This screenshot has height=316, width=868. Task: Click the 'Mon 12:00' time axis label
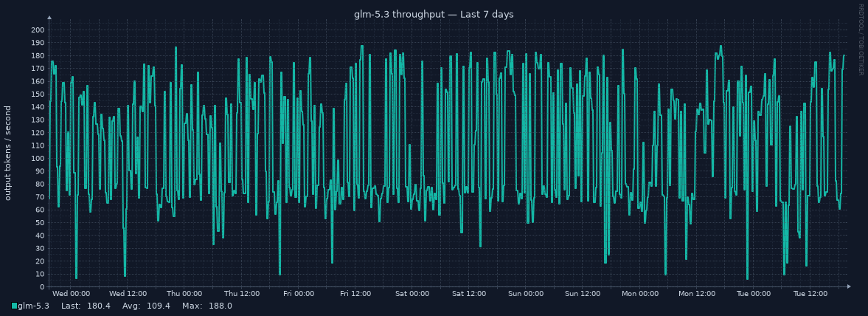tap(697, 294)
